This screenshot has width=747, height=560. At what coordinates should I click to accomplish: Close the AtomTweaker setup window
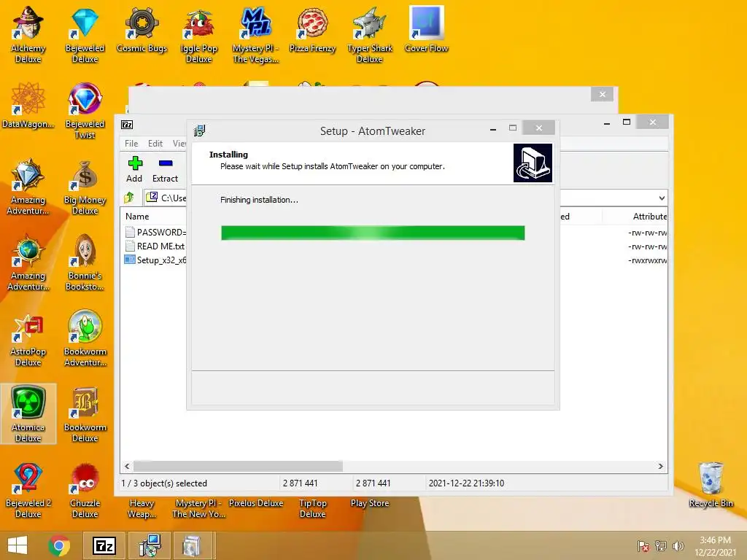pos(539,128)
